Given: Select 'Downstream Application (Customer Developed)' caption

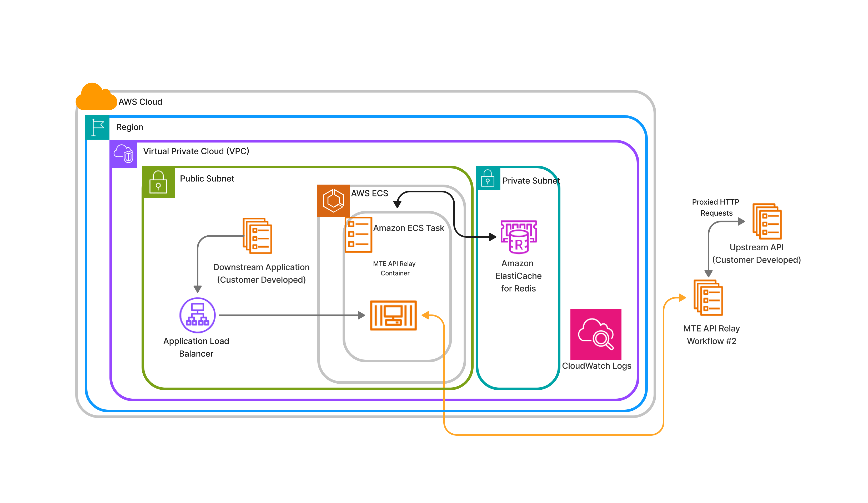Looking at the screenshot, I should click(x=262, y=273).
